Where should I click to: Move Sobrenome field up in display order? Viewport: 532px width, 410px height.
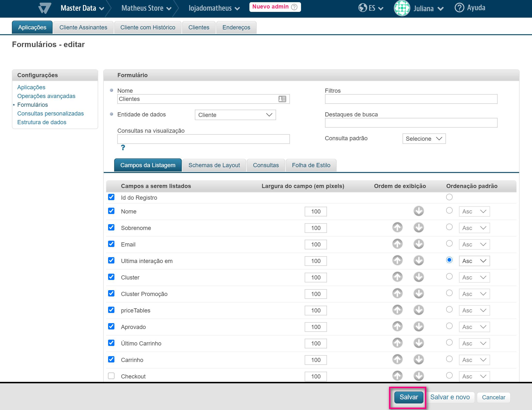(x=397, y=228)
